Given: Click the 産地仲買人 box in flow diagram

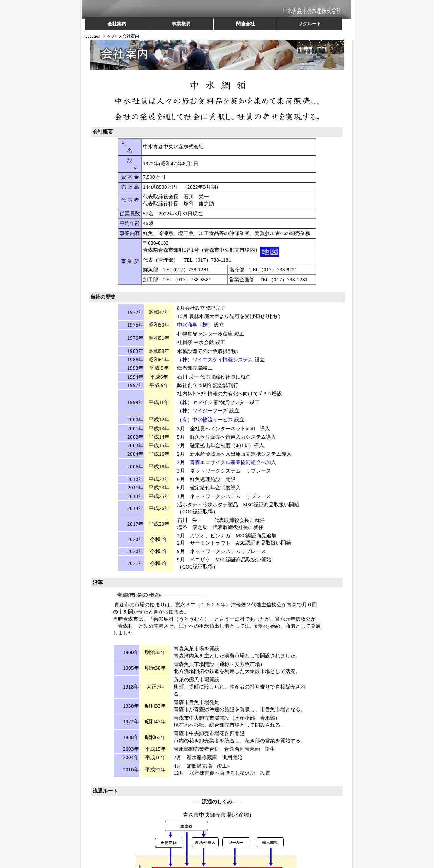Looking at the screenshot, I should point(205,842).
